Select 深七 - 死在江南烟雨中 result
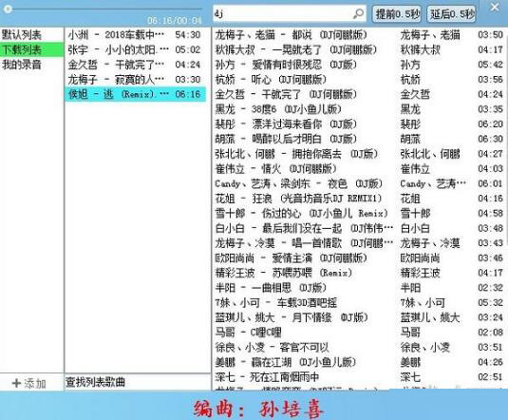Viewport: 508px width, 420px height. pyautogui.click(x=359, y=377)
